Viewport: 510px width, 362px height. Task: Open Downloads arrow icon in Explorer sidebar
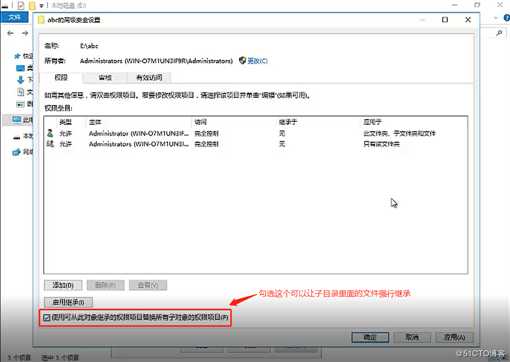(20, 80)
